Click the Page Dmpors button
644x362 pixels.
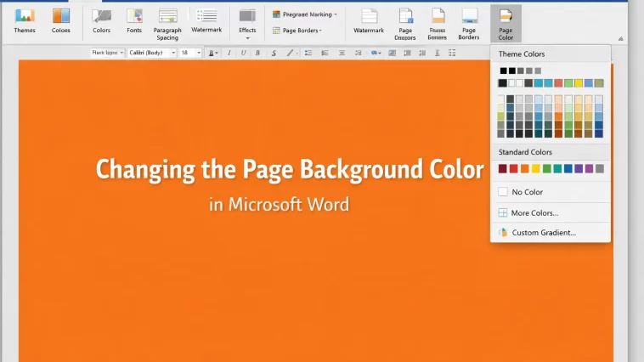405,25
